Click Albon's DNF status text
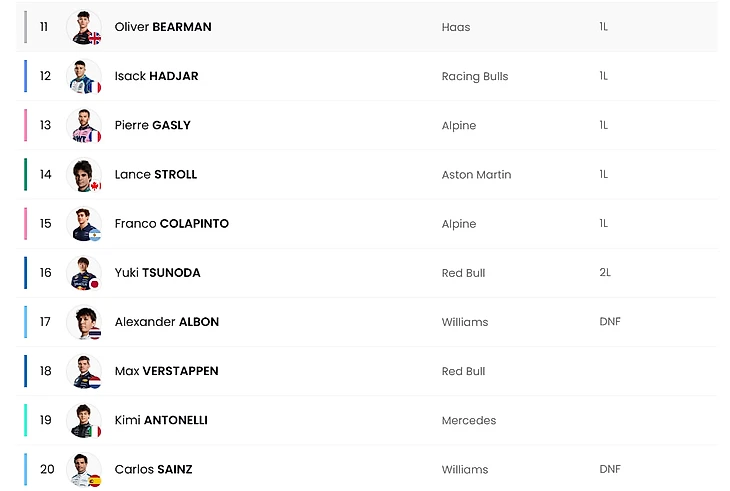 pos(610,322)
